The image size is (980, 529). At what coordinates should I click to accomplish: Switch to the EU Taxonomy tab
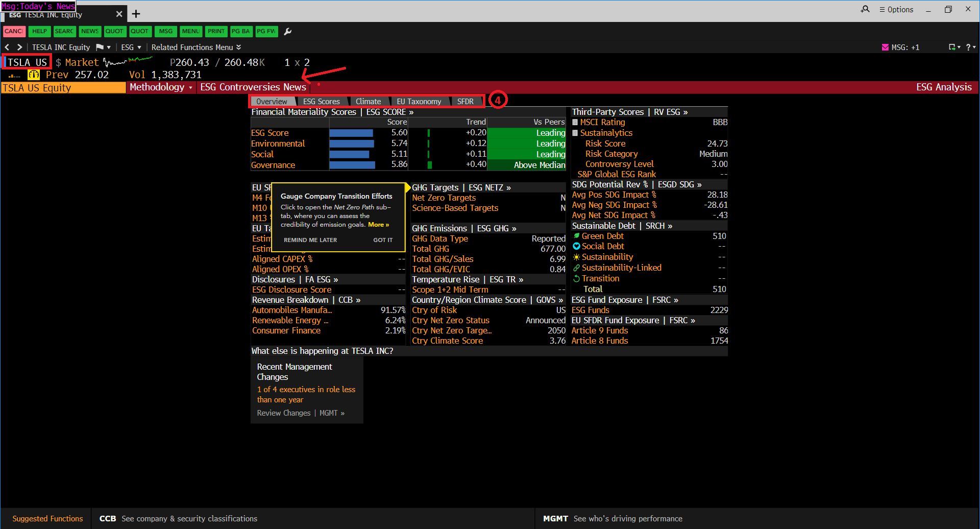419,102
